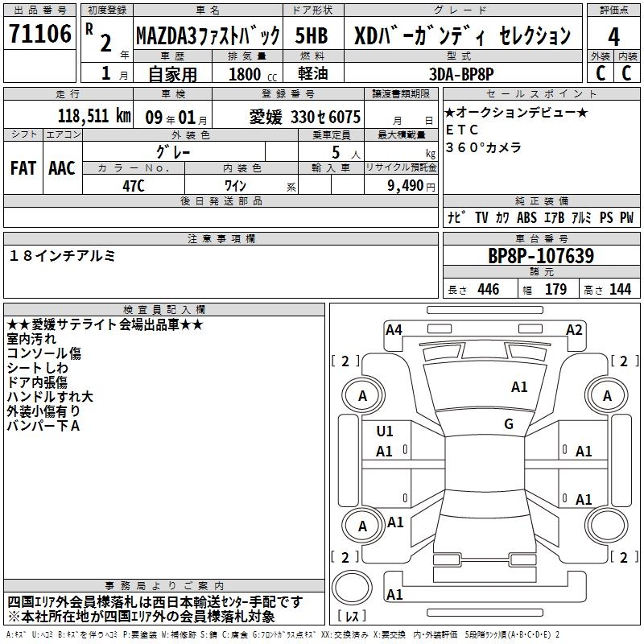Select the レス spare tire circle
Viewport: 644px width, 644px height.
pyautogui.click(x=352, y=587)
